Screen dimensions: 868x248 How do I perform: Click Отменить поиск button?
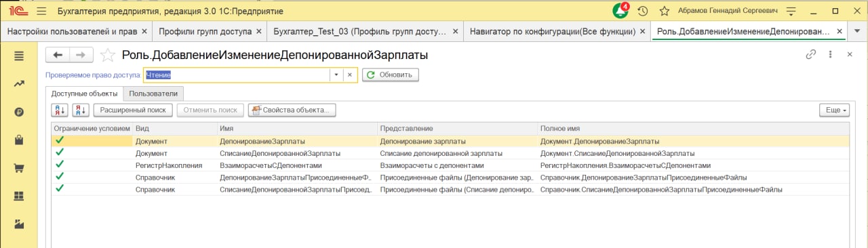tap(211, 110)
